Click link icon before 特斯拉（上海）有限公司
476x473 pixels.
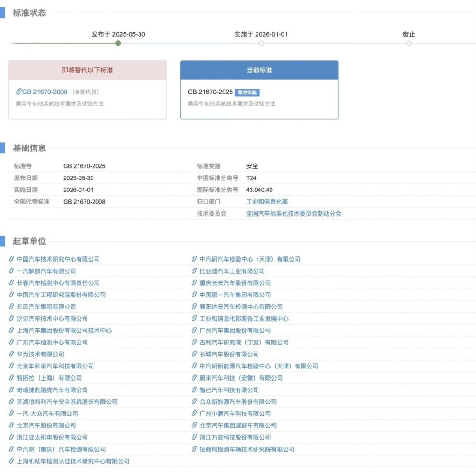tap(12, 378)
